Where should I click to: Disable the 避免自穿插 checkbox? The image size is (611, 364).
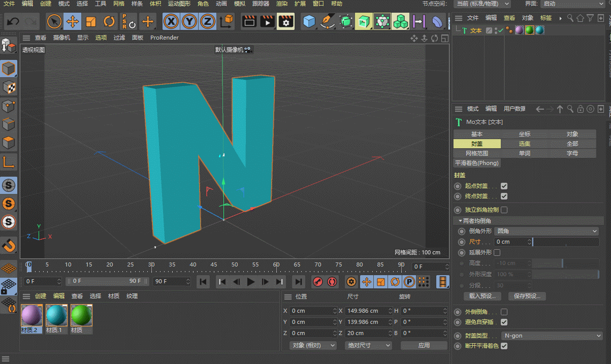[x=503, y=322]
